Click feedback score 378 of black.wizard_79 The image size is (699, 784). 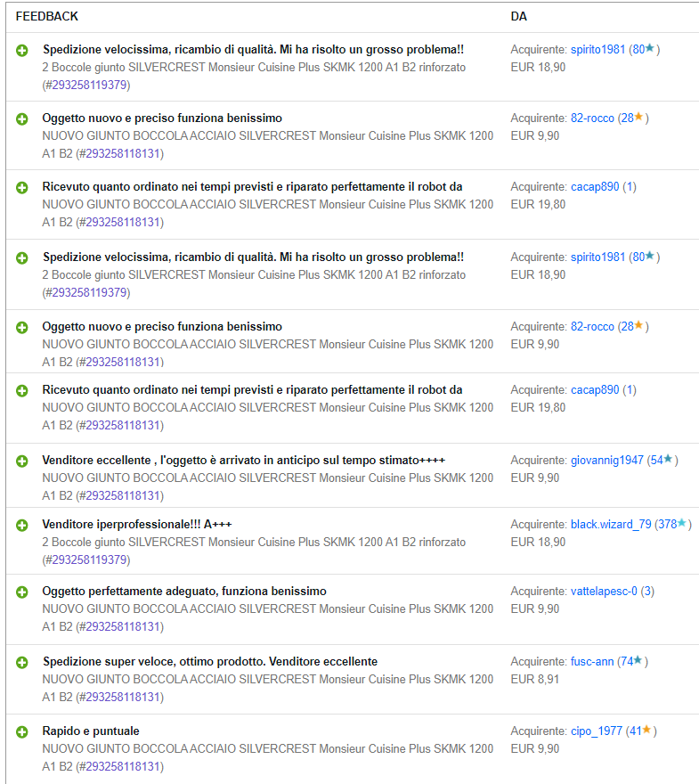point(668,524)
